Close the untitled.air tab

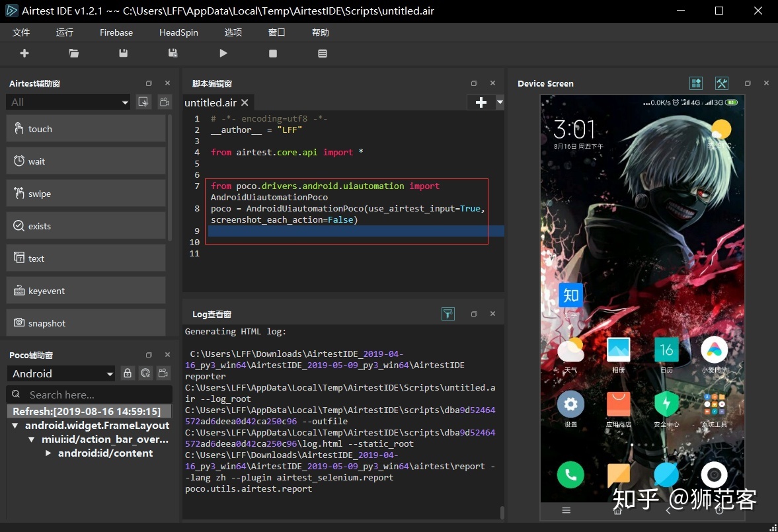[x=245, y=102]
